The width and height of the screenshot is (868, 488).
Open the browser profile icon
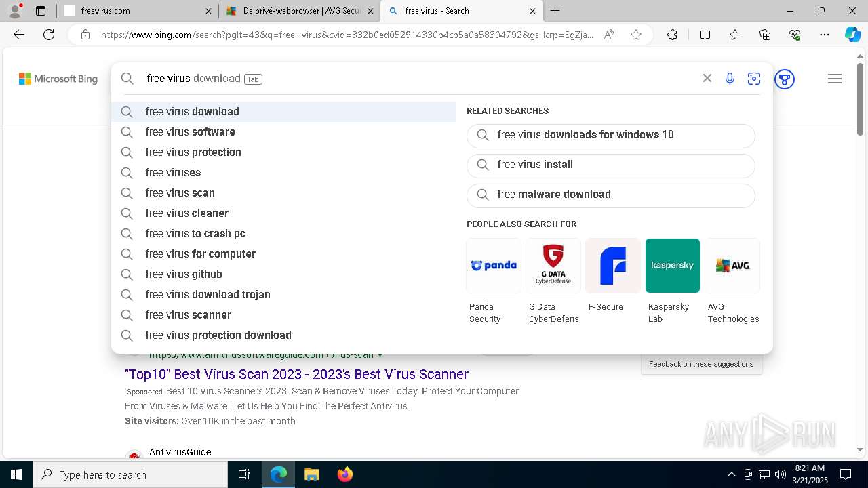15,11
